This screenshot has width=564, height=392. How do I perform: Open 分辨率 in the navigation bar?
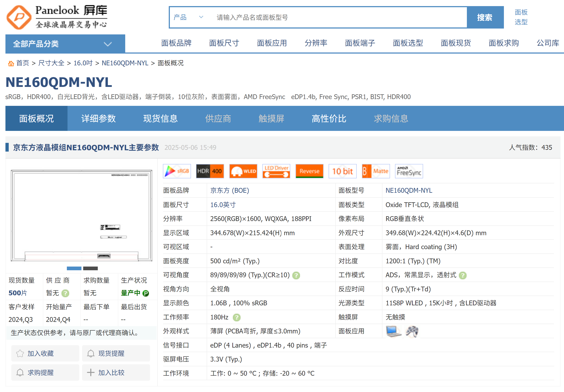(316, 43)
